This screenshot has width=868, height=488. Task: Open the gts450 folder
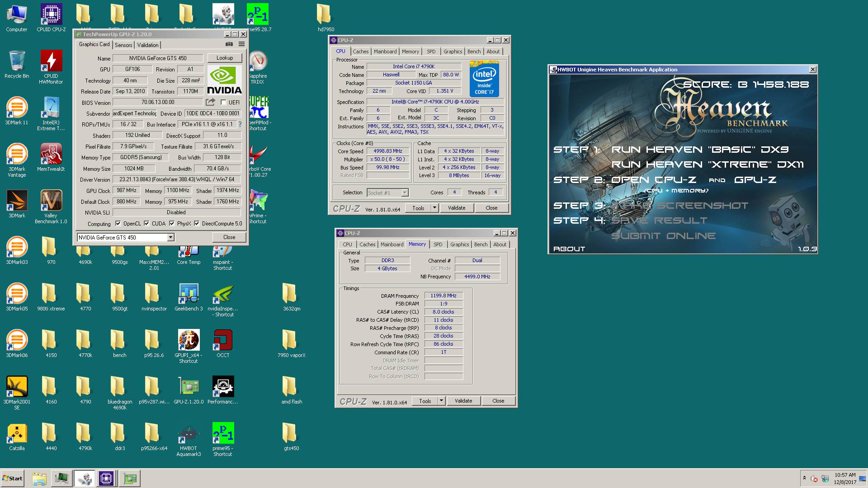click(292, 436)
